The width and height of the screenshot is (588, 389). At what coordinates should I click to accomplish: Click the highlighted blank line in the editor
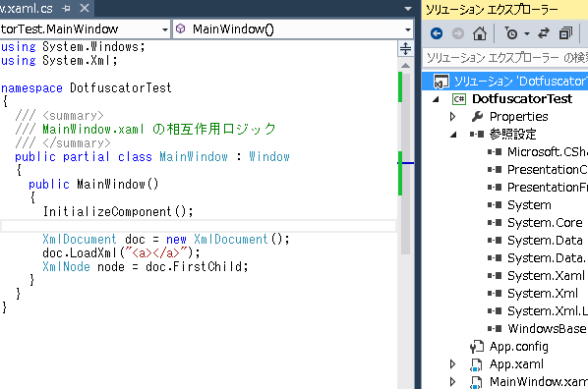pos(198,226)
